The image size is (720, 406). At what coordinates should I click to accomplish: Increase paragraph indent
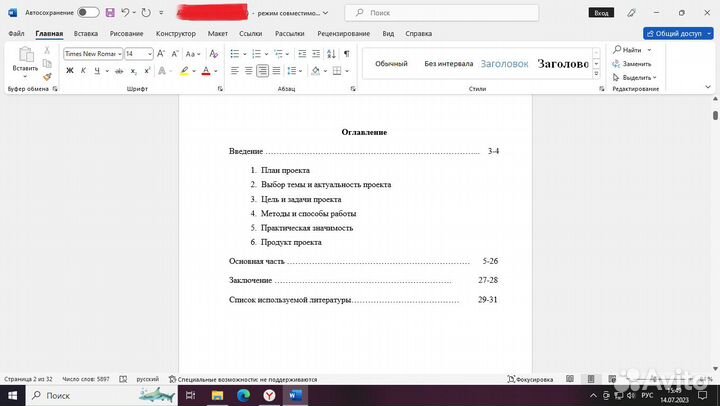tap(316, 54)
